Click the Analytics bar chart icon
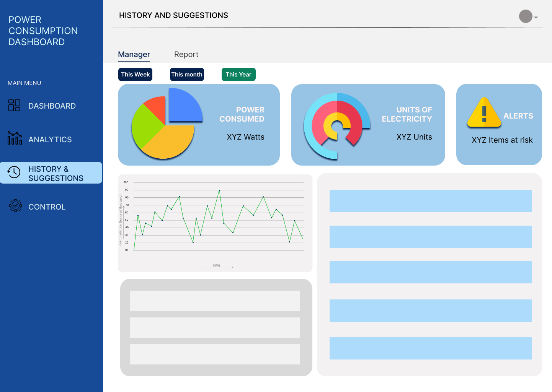The height and width of the screenshot is (392, 552). 15,138
